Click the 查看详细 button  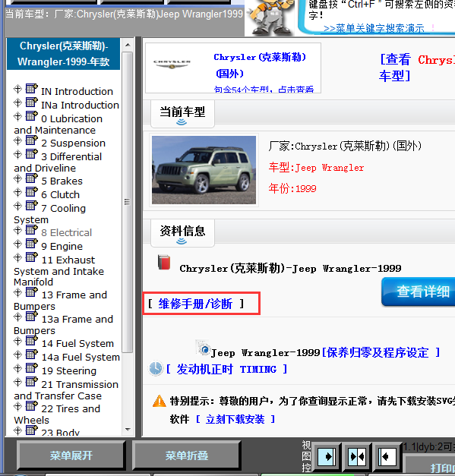pyautogui.click(x=419, y=292)
